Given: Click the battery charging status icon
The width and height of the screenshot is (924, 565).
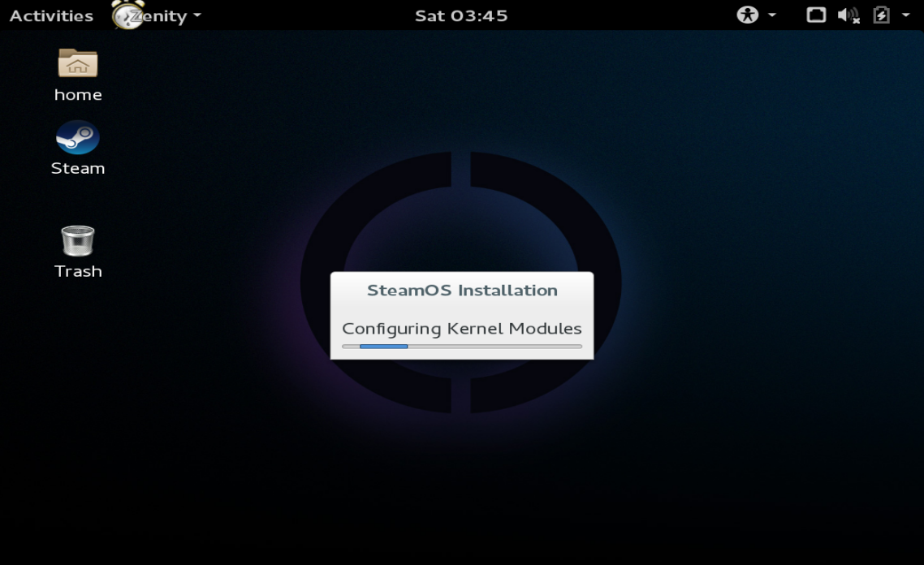Looking at the screenshot, I should [882, 15].
